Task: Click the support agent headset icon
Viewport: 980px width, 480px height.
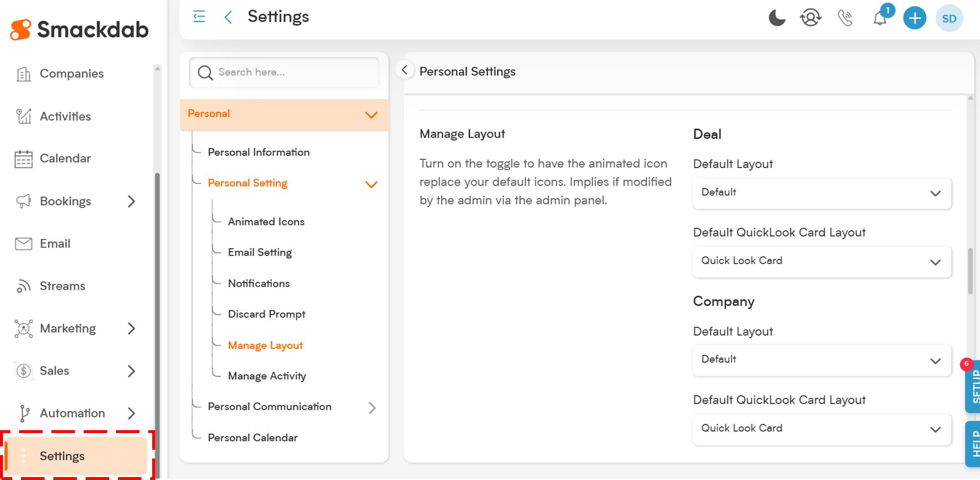Action: pos(810,18)
